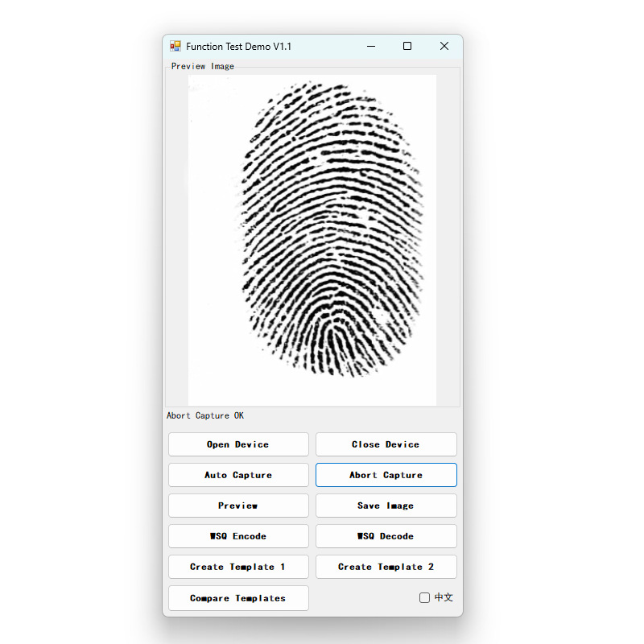Click Create Template 2

[386, 567]
